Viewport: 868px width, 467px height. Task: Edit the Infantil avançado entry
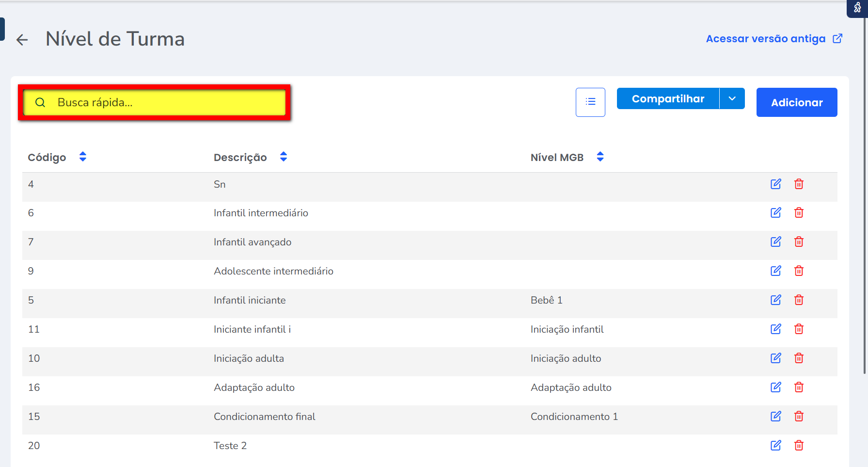(x=775, y=242)
